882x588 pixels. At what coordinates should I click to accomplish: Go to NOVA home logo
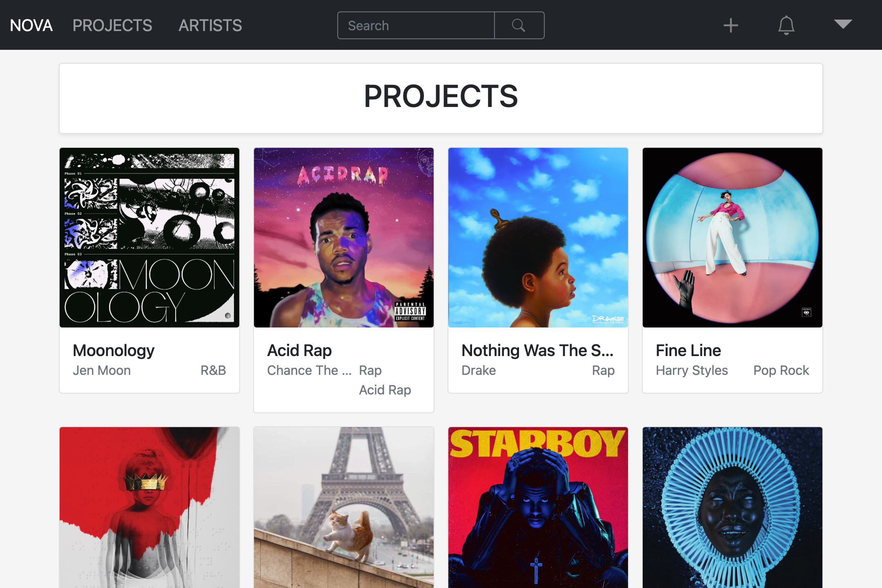(31, 25)
